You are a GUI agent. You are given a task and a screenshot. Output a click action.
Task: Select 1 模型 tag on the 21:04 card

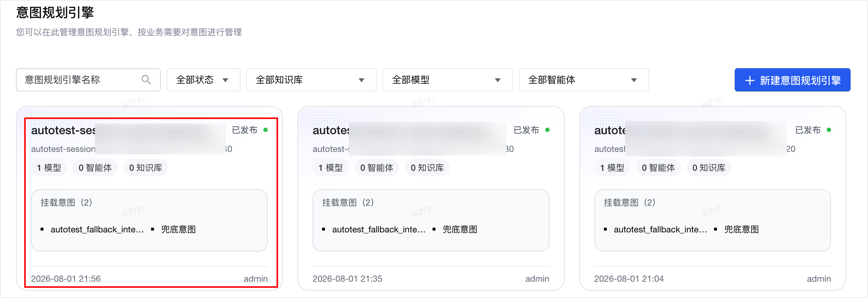click(612, 168)
